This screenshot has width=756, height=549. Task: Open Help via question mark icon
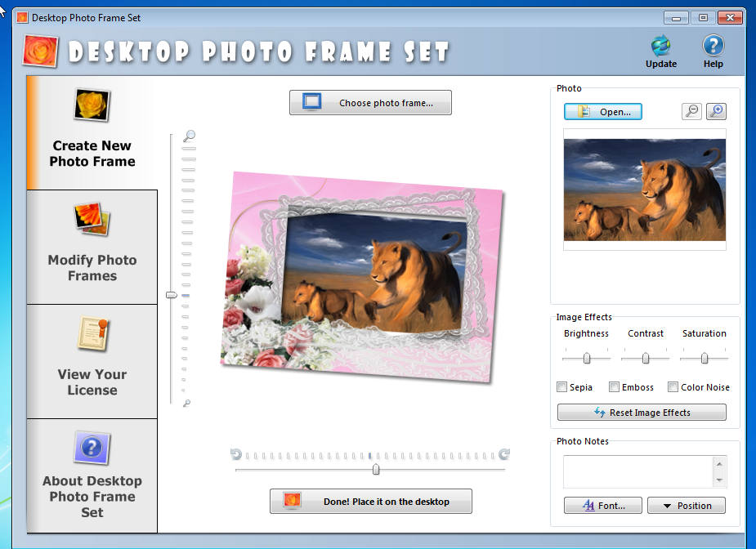pos(713,46)
